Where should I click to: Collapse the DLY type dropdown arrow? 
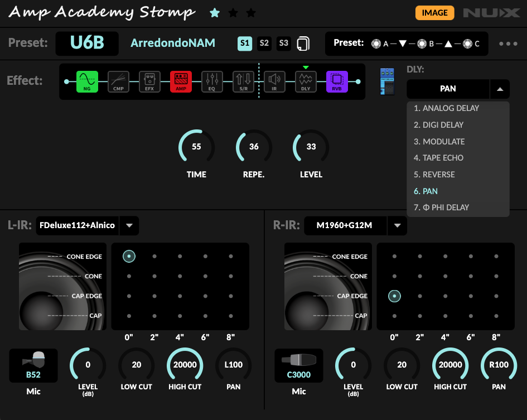tap(500, 89)
